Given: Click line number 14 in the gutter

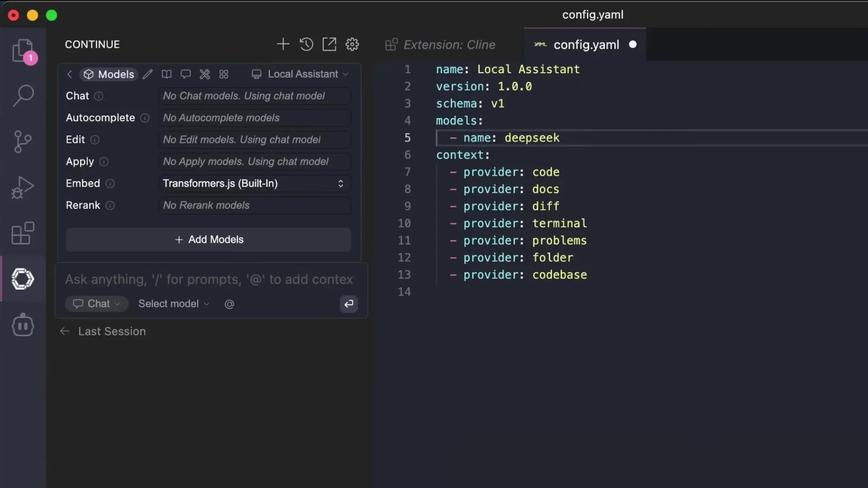Looking at the screenshot, I should (404, 292).
